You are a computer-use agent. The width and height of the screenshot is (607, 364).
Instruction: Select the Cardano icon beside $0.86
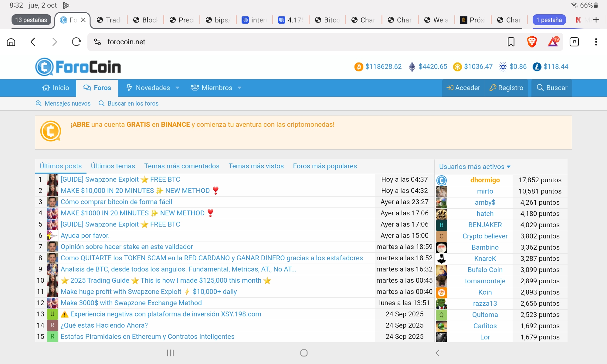coord(504,66)
